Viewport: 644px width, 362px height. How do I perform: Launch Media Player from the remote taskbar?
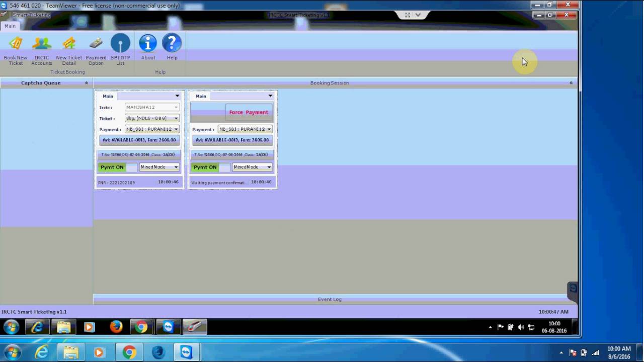coord(90,327)
